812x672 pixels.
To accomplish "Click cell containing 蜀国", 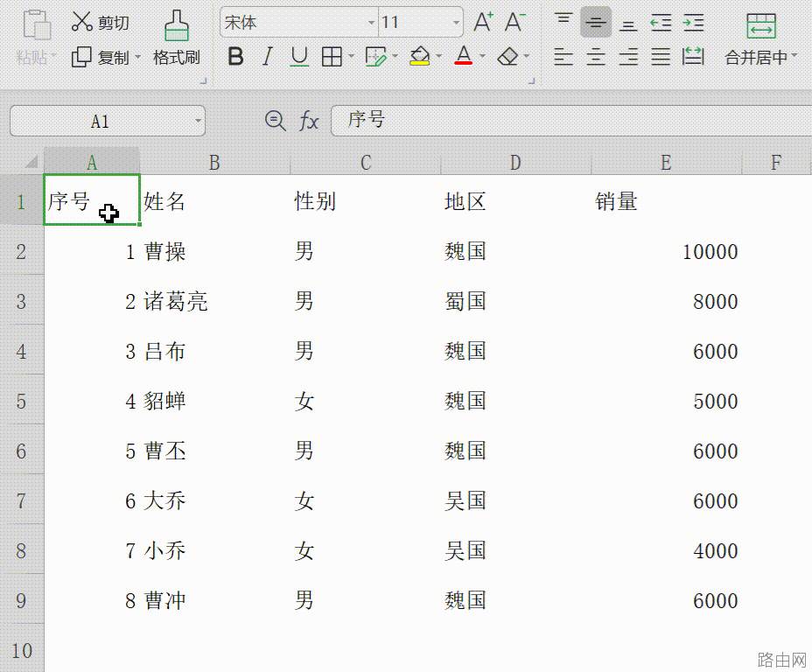I will point(515,301).
